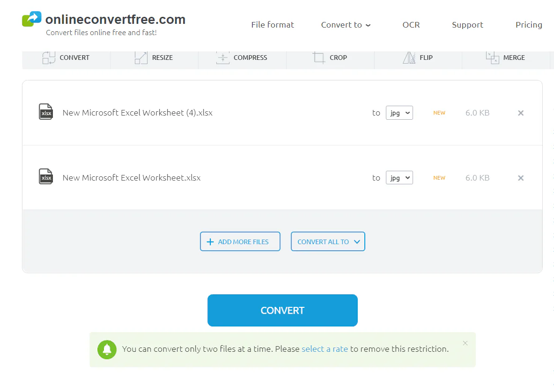Click the onlineconvertfree logo icon
554x392 pixels.
point(32,19)
